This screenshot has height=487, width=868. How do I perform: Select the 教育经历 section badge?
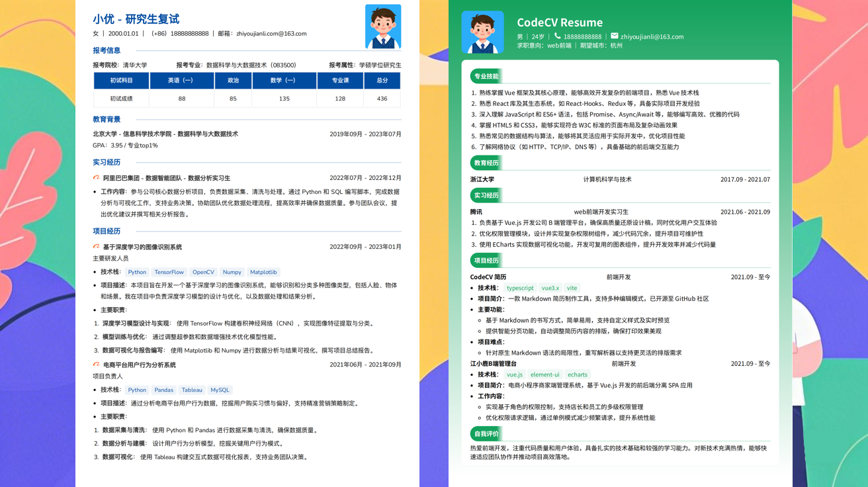pos(486,163)
